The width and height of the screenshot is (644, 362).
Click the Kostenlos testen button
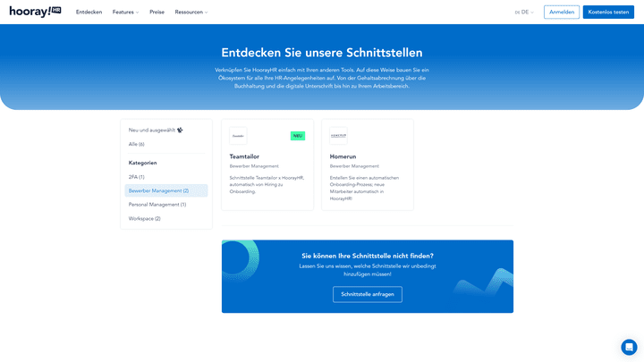pyautogui.click(x=608, y=12)
